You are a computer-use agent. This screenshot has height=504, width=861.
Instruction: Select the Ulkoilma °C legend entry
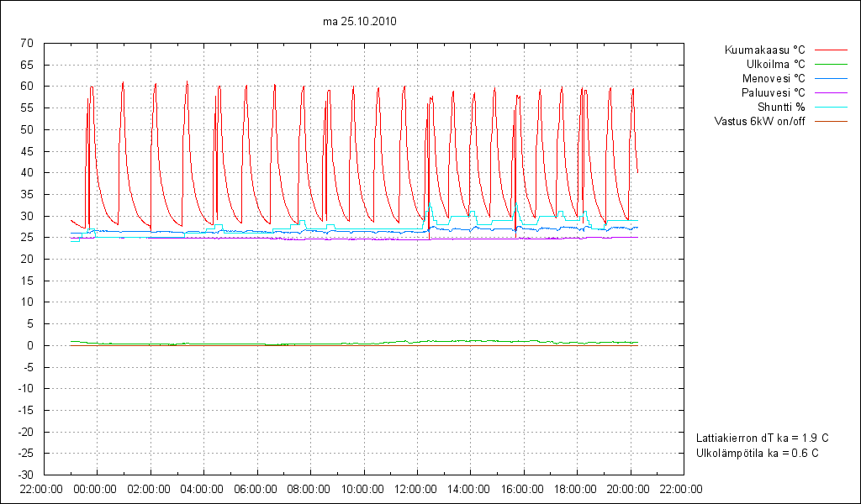(x=775, y=65)
